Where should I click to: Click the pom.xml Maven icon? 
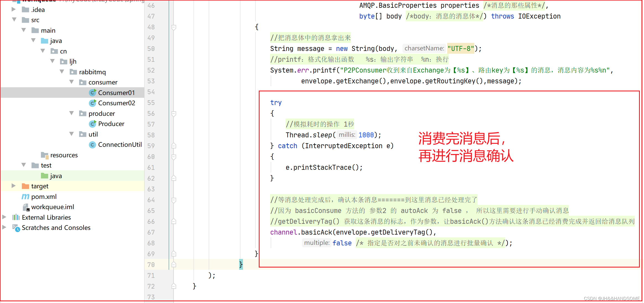click(25, 197)
